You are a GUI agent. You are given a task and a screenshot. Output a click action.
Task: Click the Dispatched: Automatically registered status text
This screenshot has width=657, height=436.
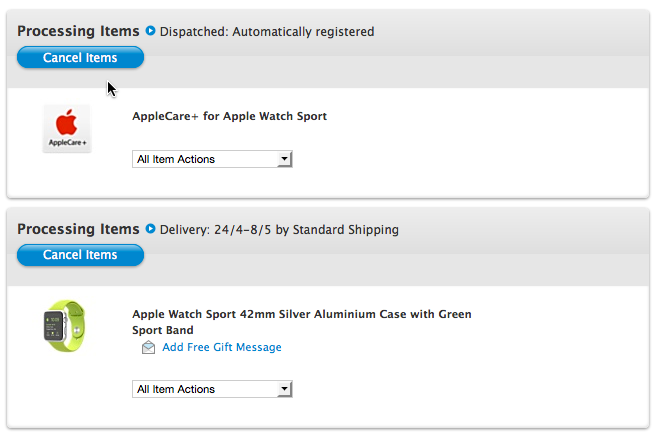coord(267,32)
